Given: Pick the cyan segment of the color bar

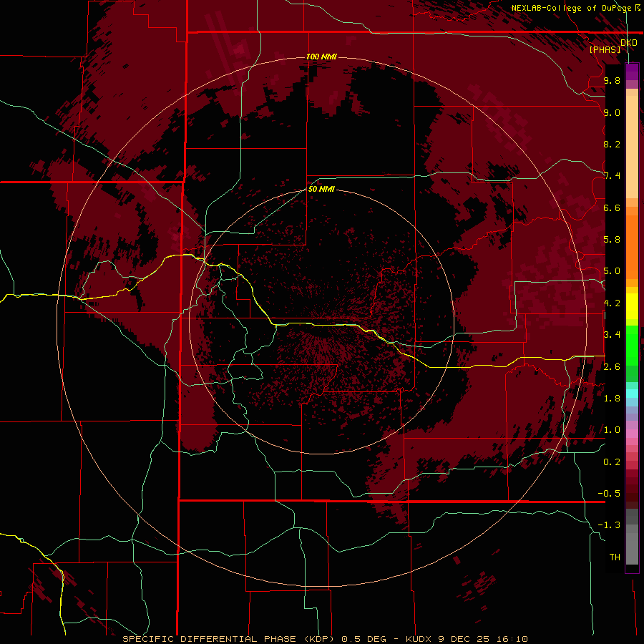Looking at the screenshot, I should click(x=632, y=394).
